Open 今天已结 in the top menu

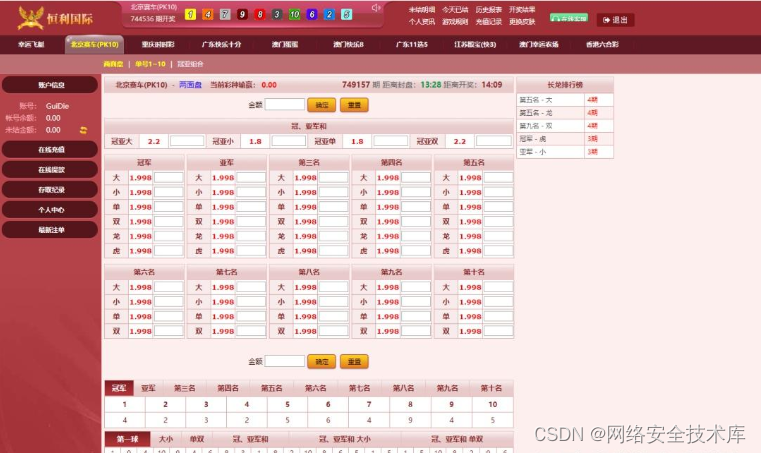point(455,10)
